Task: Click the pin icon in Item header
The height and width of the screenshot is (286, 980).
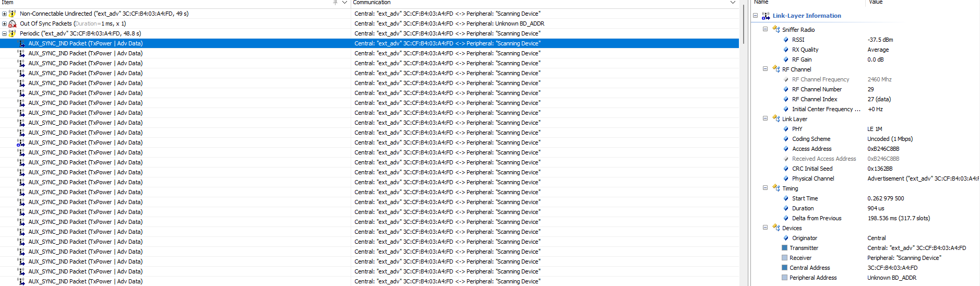Action: click(335, 3)
